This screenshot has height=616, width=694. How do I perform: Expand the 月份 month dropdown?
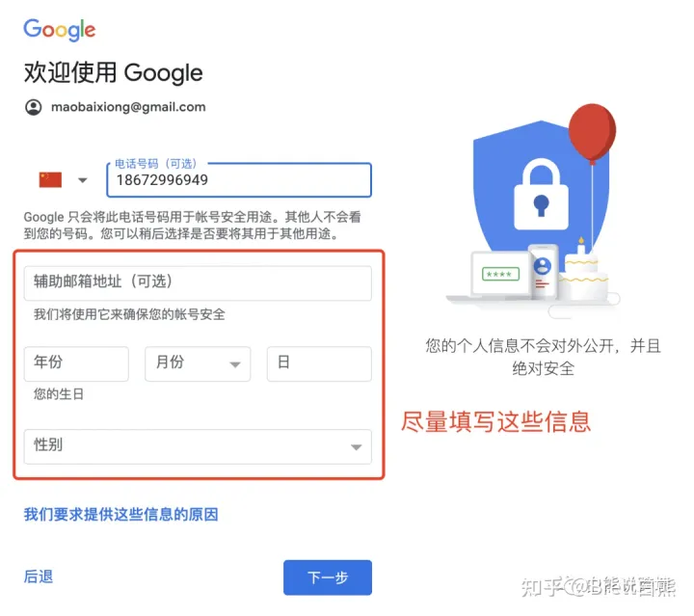click(198, 363)
